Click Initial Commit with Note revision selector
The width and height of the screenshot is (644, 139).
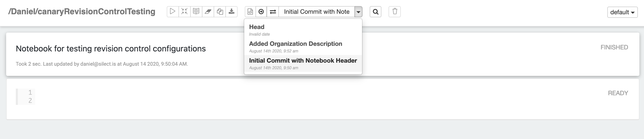(317, 12)
